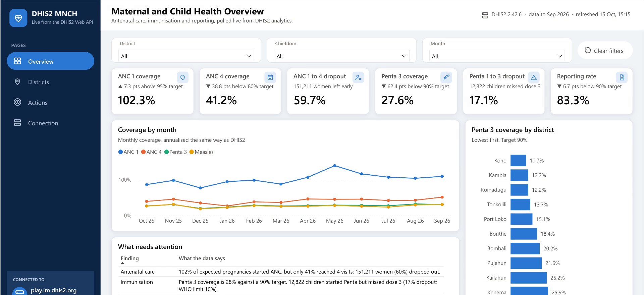644x295 pixels.
Task: Click the Kailahun bar in district chart
Action: (x=529, y=278)
